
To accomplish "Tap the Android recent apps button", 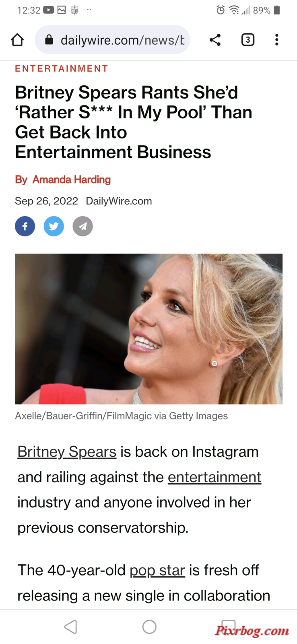I will (228, 627).
